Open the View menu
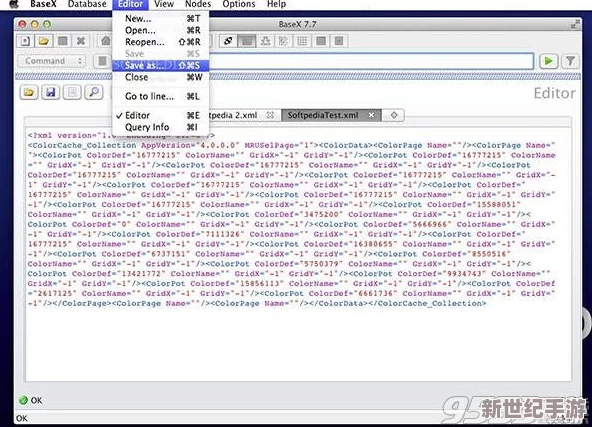Image resolution: width=592 pixels, height=427 pixels. pyautogui.click(x=164, y=4)
